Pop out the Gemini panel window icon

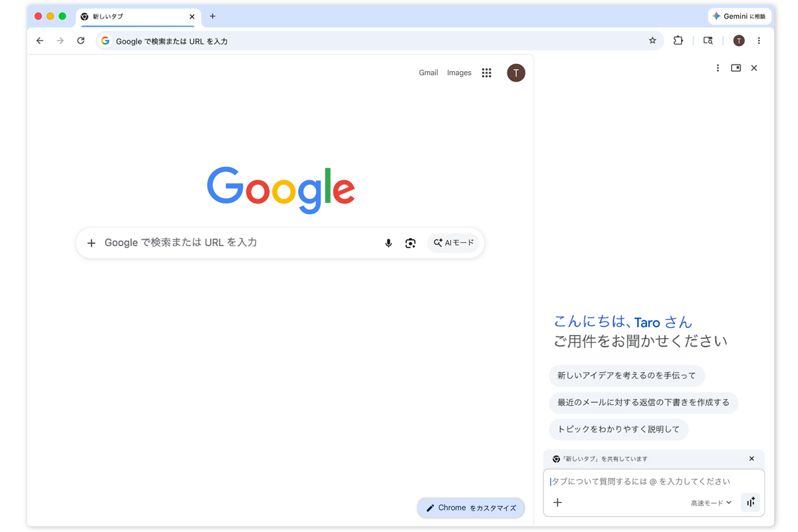[x=736, y=68]
